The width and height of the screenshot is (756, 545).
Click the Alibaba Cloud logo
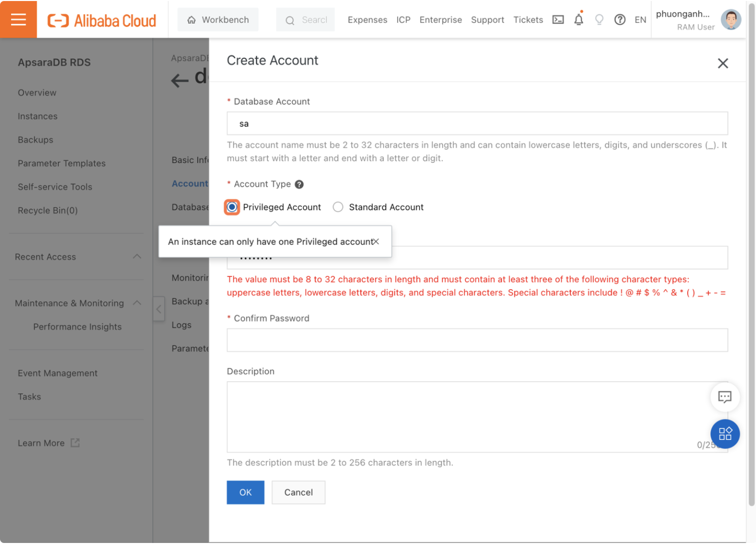[x=101, y=20]
